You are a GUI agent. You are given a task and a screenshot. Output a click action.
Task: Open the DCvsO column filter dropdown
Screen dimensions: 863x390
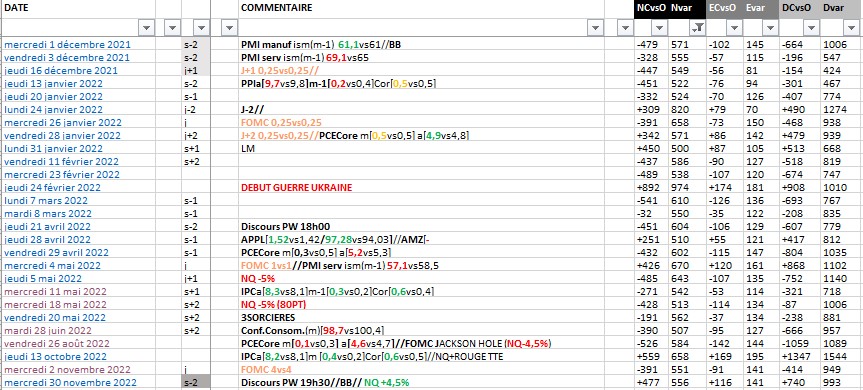[810, 28]
